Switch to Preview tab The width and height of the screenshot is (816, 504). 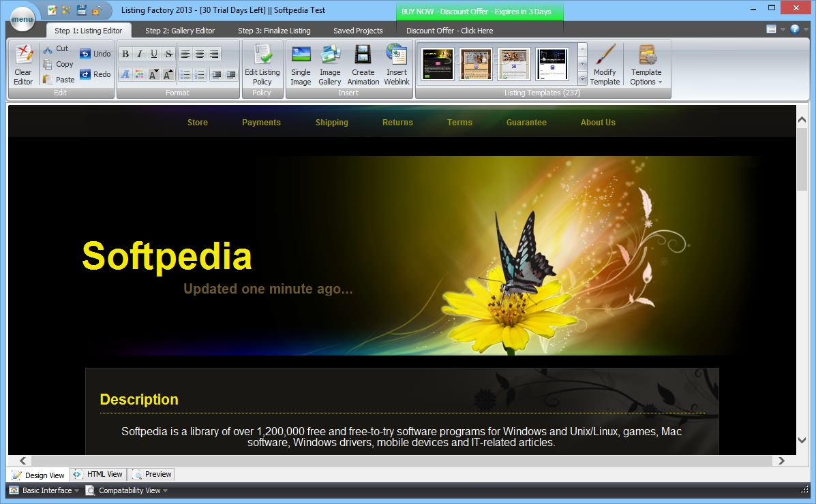coord(151,474)
